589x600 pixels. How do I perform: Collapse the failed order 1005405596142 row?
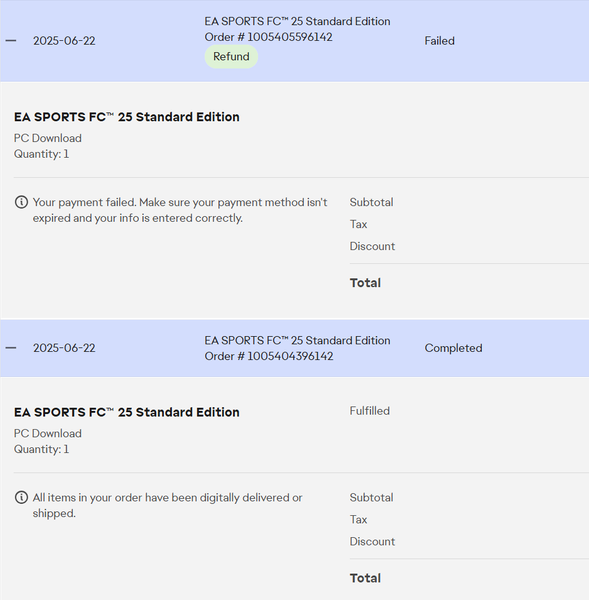click(11, 41)
